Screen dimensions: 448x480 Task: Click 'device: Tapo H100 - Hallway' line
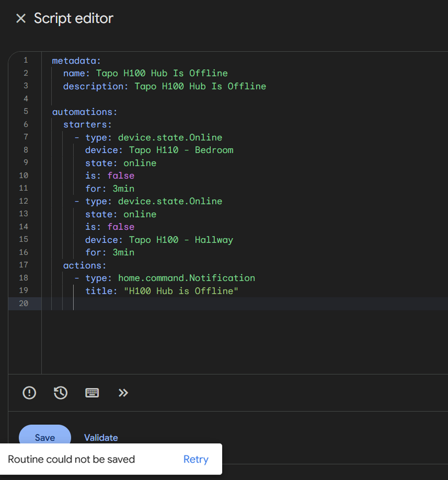pyautogui.click(x=159, y=239)
